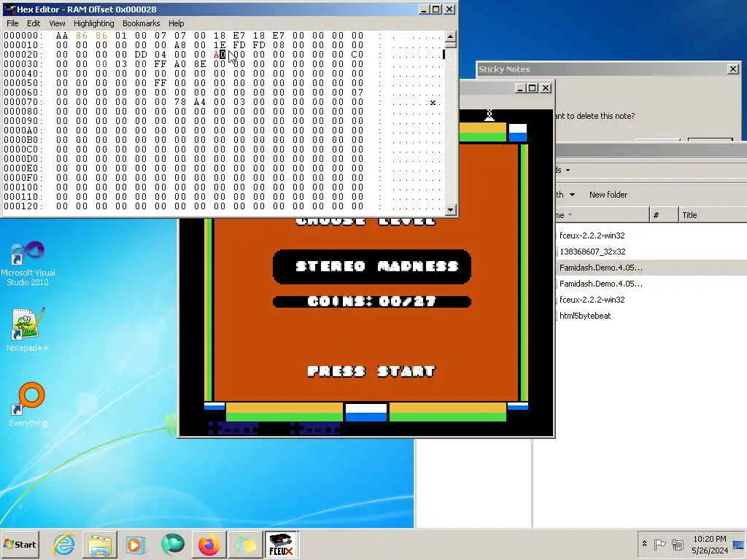Open Windows Explorer from the taskbar
Screen dimensions: 747x560
click(99, 544)
